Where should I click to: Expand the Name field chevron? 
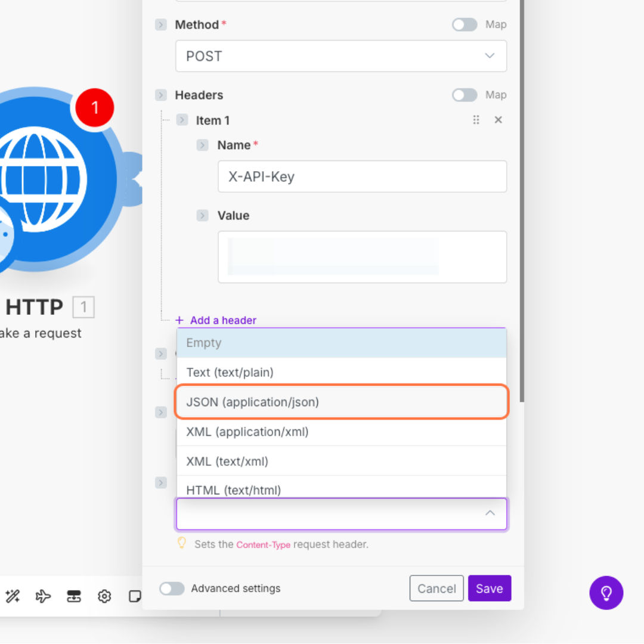pyautogui.click(x=203, y=145)
